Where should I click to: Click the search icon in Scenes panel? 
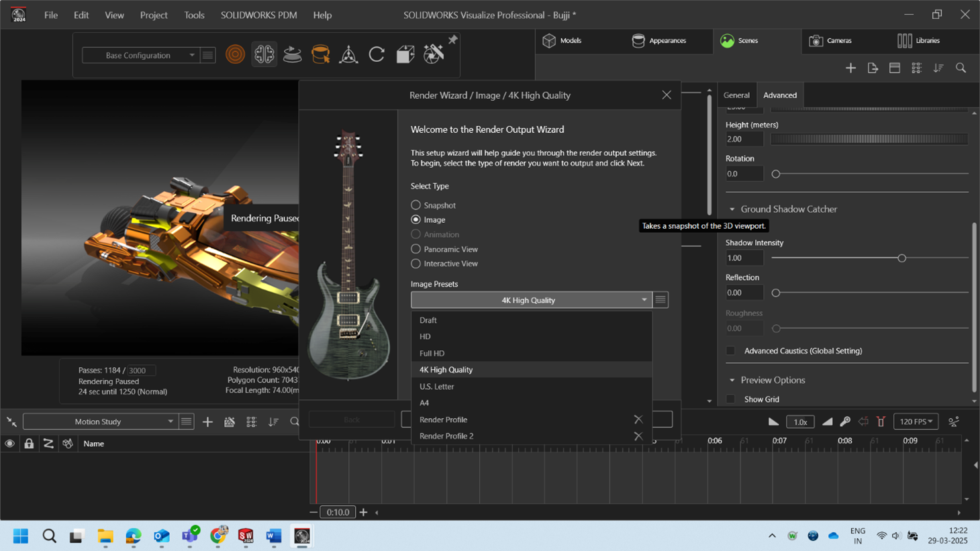[961, 68]
